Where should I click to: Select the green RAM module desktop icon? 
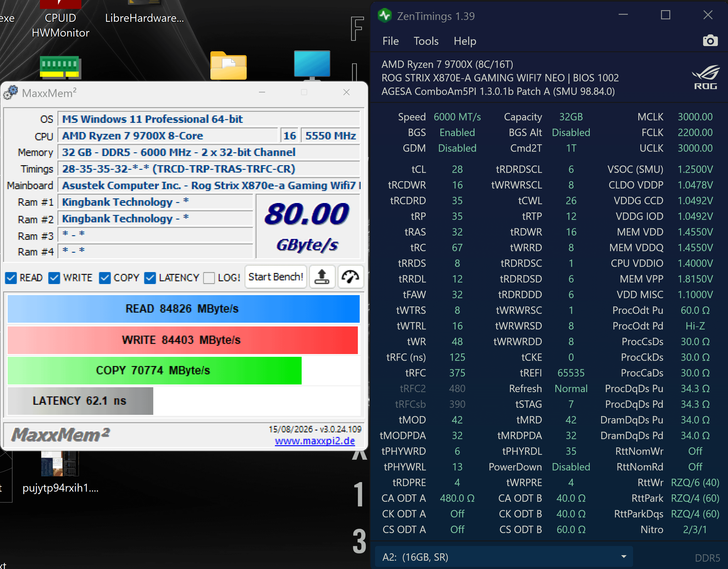click(x=60, y=68)
